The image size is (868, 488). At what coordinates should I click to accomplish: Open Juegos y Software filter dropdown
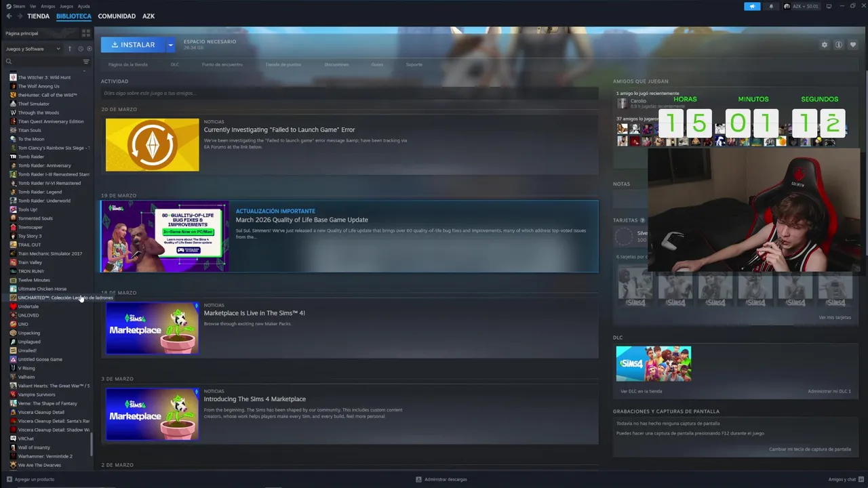pyautogui.click(x=33, y=49)
